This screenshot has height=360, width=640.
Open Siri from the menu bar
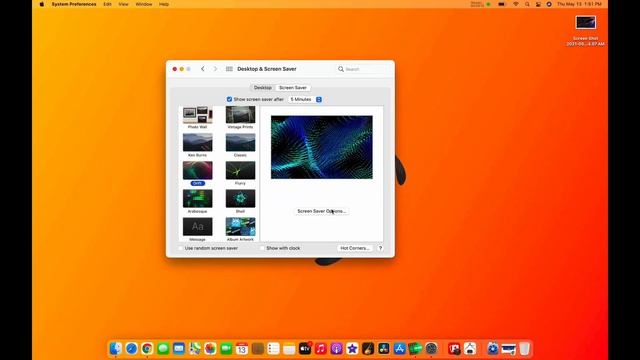tap(549, 4)
